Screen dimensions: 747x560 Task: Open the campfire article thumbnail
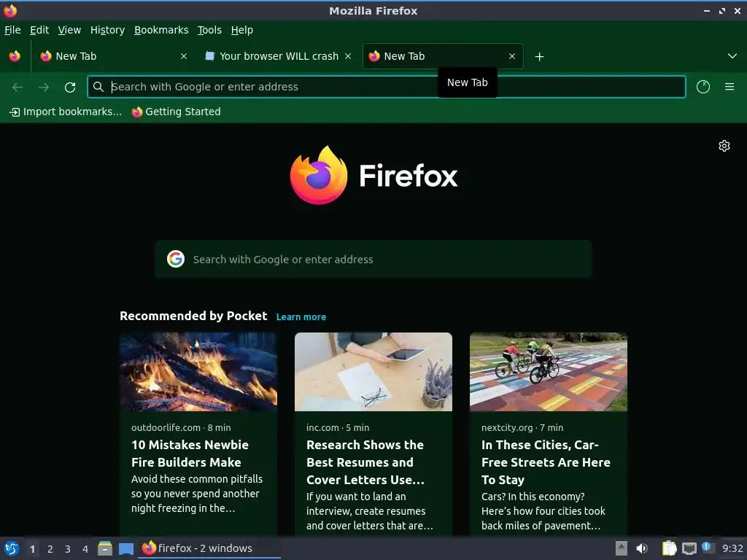198,372
